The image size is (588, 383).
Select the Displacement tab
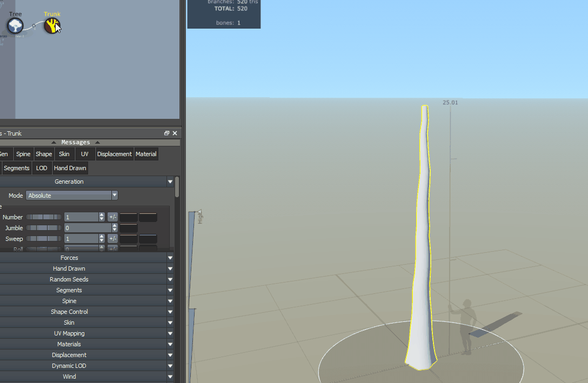(115, 154)
